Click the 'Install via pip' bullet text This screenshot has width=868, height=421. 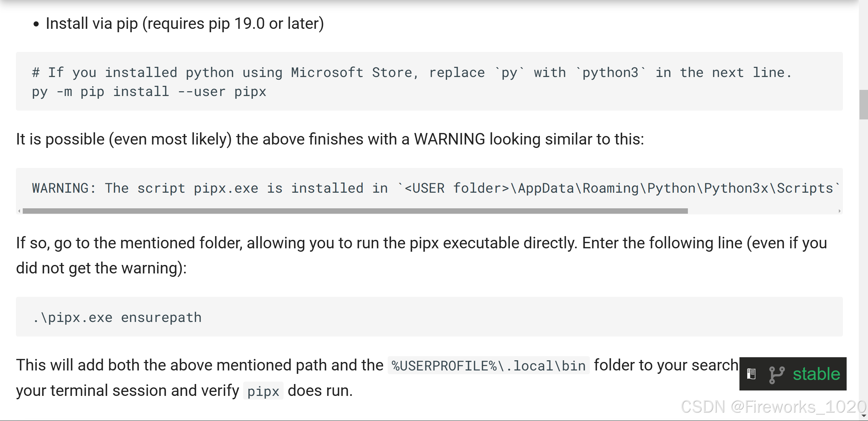(x=185, y=24)
